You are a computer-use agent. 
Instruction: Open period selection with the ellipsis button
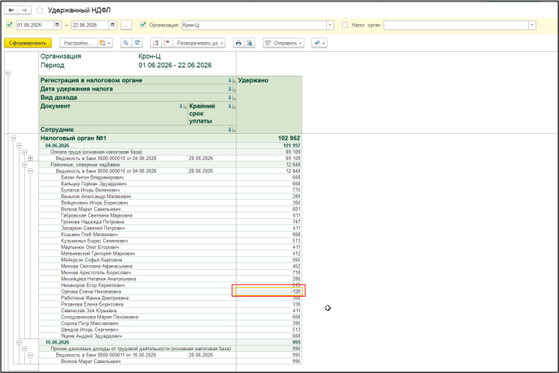pyautogui.click(x=126, y=25)
